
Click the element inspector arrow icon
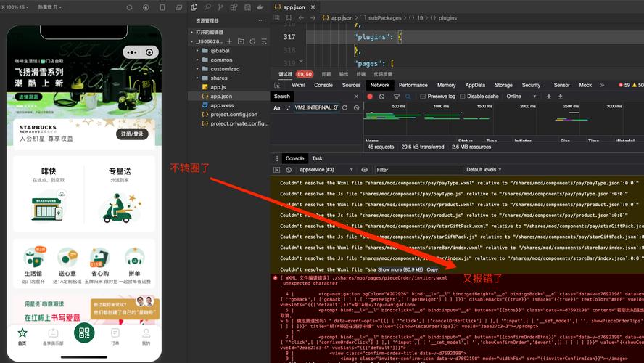tap(278, 85)
